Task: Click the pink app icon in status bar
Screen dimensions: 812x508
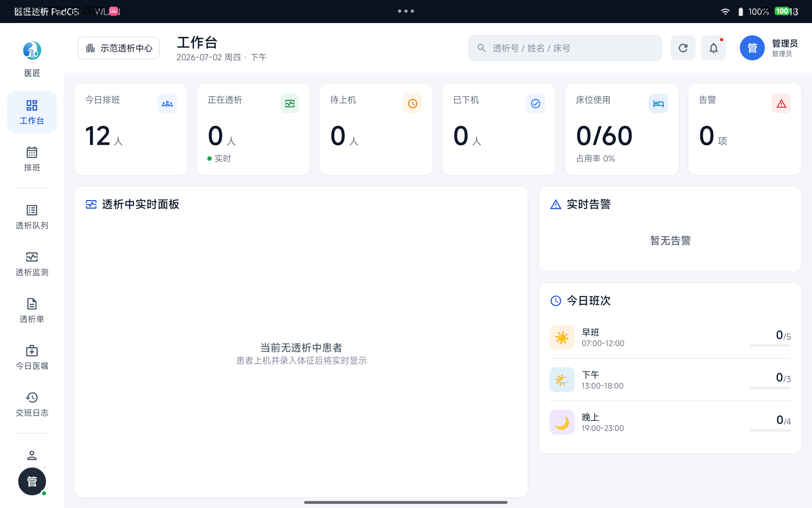Action: [x=114, y=11]
